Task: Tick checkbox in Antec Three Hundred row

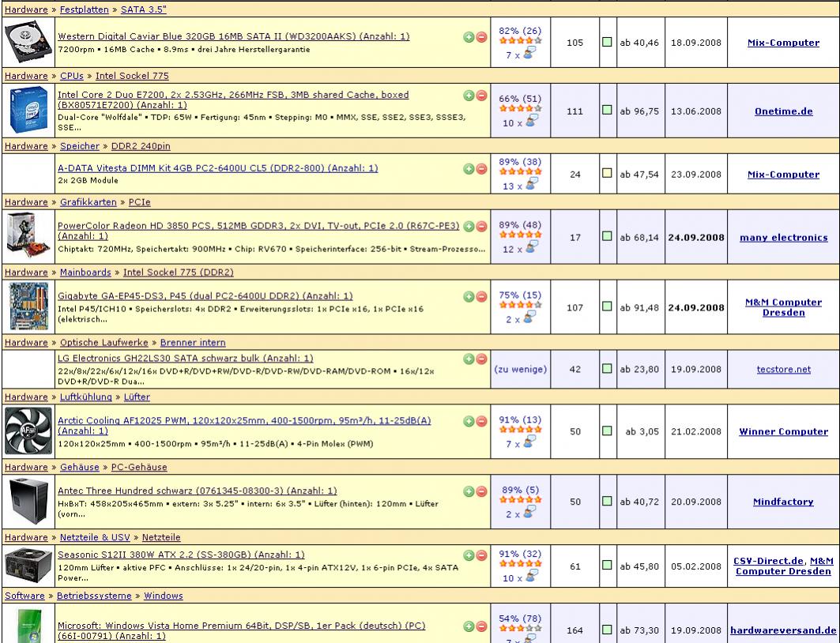Action: [x=607, y=501]
